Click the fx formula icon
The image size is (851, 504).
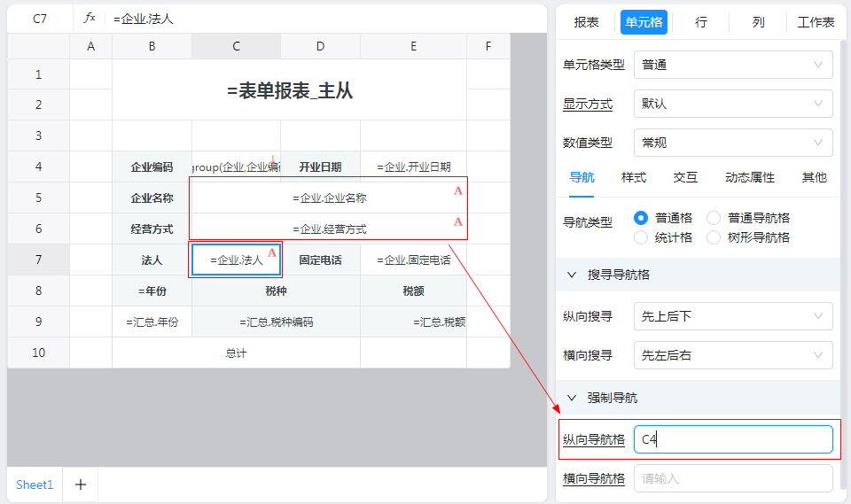tap(90, 18)
